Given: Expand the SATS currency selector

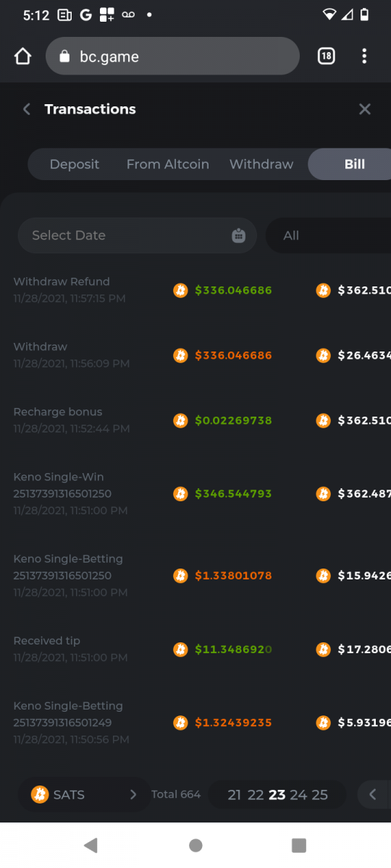Looking at the screenshot, I should tap(84, 795).
